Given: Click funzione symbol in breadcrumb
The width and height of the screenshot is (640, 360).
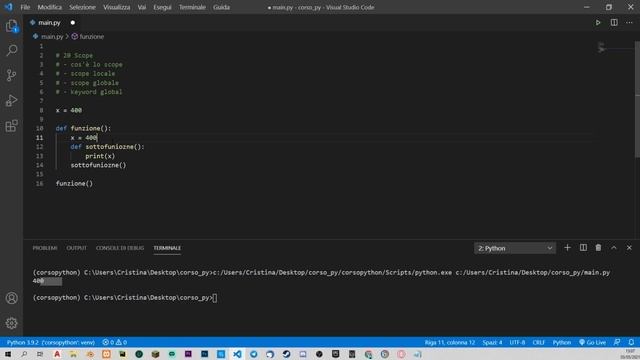Looking at the screenshot, I should point(91,36).
